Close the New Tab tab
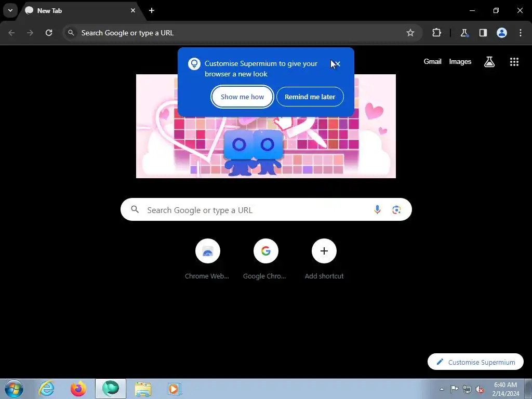The height and width of the screenshot is (399, 532). click(133, 10)
